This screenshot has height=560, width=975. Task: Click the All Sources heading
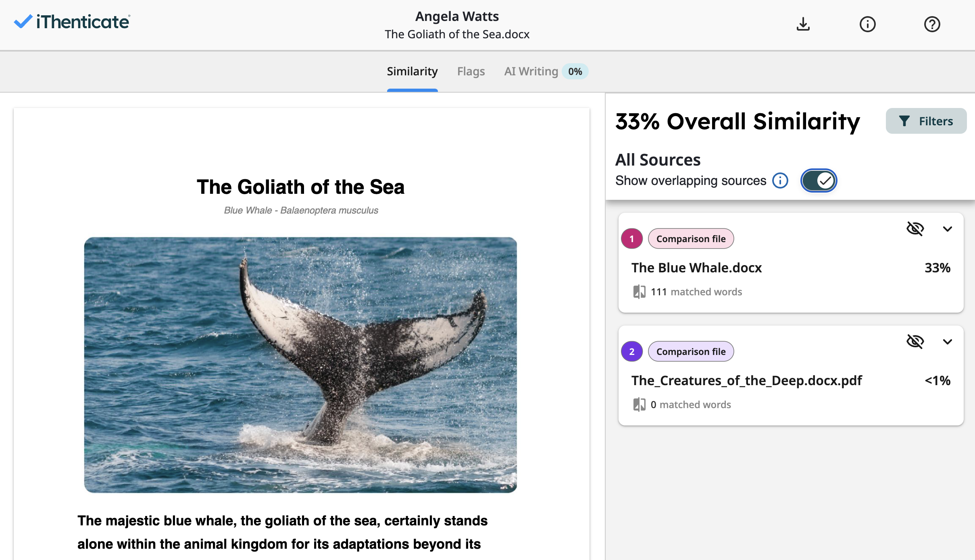point(658,160)
